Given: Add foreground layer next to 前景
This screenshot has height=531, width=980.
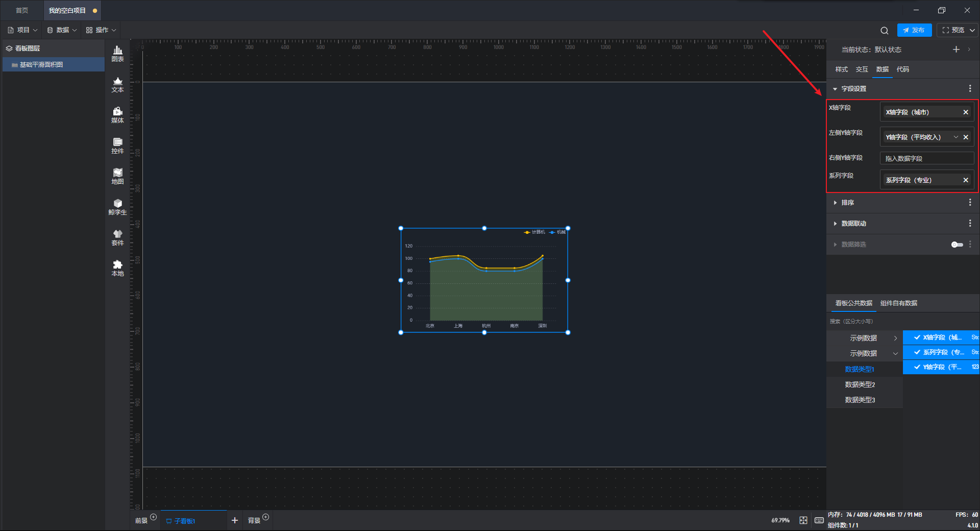Looking at the screenshot, I should pos(153,517).
